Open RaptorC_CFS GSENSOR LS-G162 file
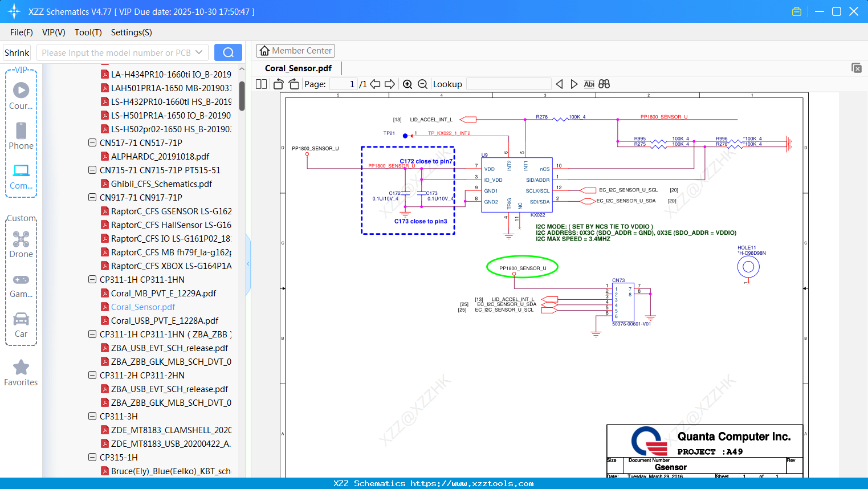 click(x=171, y=211)
